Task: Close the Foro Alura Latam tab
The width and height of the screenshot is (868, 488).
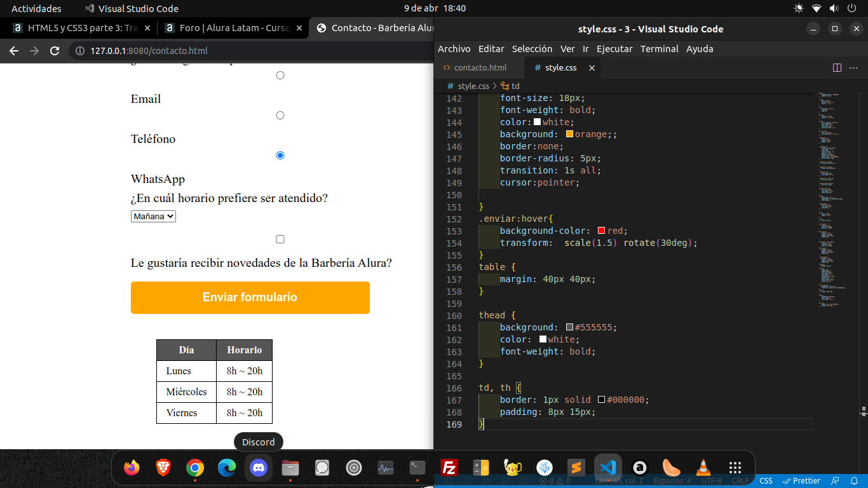Action: [x=299, y=28]
